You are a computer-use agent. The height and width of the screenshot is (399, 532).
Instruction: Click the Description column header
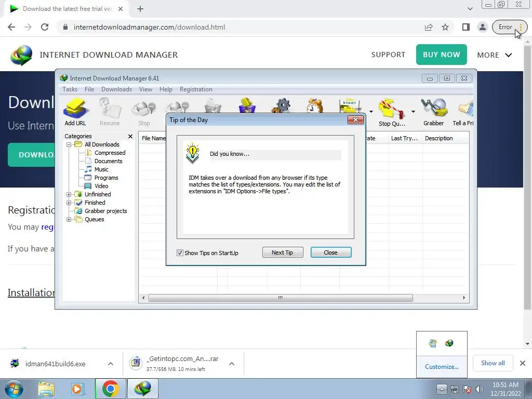coord(445,138)
